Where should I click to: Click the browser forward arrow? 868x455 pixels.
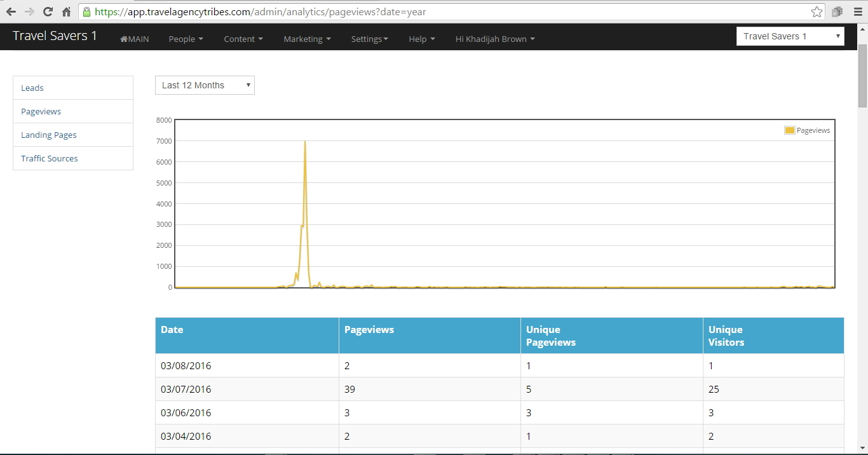tap(29, 12)
